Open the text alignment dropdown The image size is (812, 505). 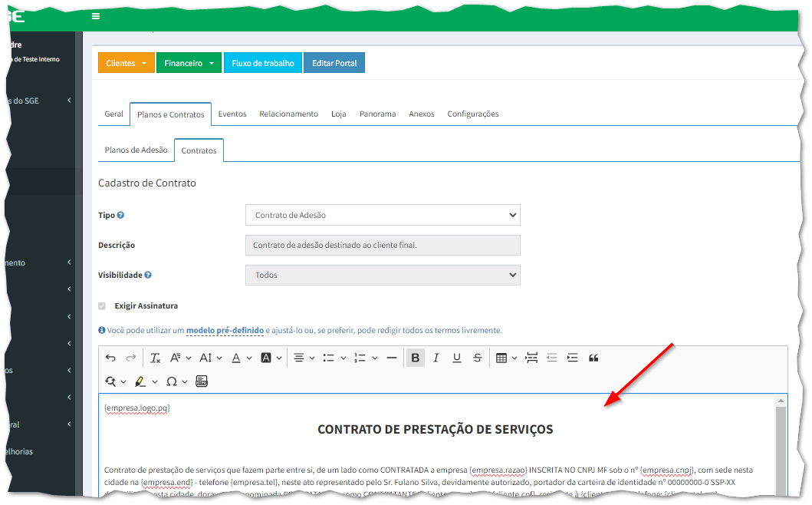pyautogui.click(x=304, y=358)
